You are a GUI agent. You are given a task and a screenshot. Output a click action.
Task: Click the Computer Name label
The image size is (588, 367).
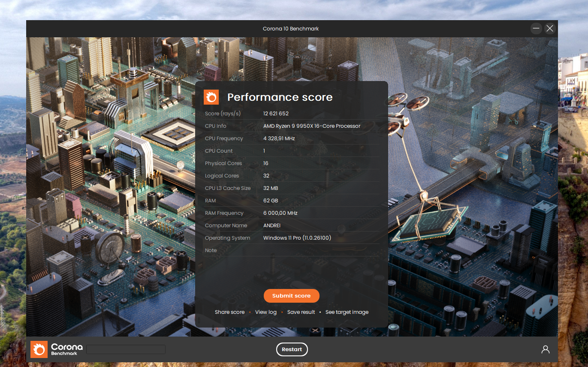point(226,226)
